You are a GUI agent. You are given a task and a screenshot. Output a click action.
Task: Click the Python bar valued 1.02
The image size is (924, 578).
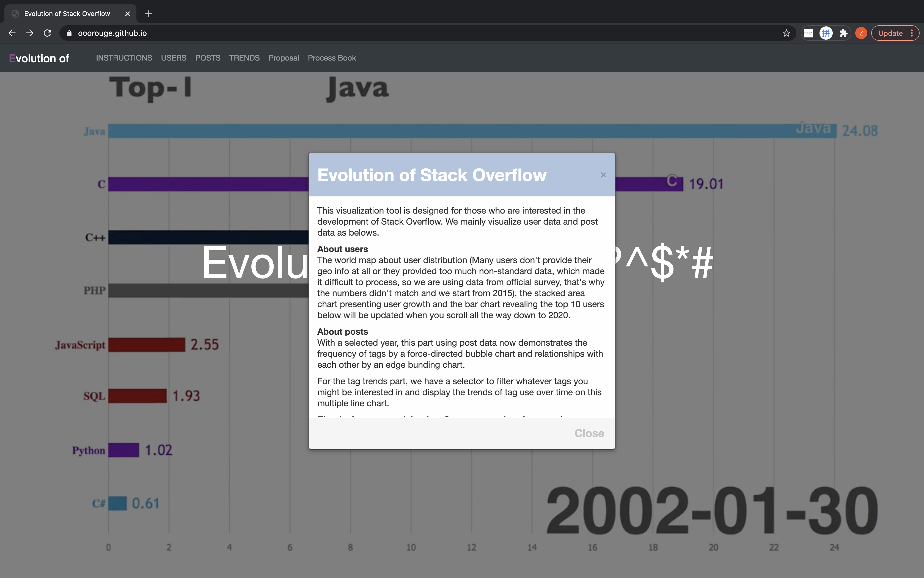pyautogui.click(x=124, y=450)
